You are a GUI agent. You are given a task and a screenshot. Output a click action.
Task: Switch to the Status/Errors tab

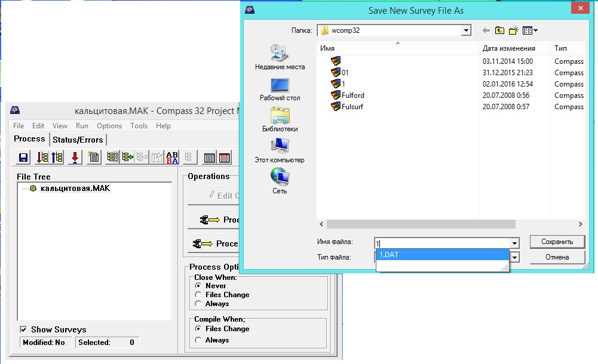point(78,140)
